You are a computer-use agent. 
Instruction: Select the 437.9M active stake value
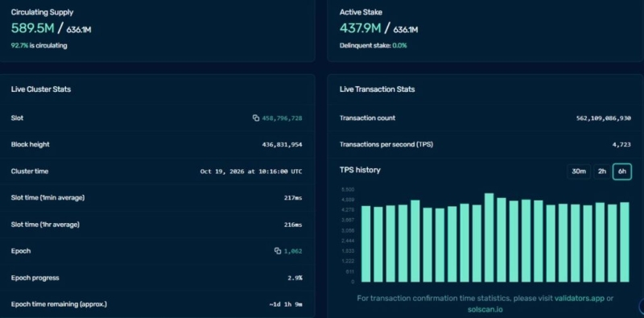pos(361,28)
